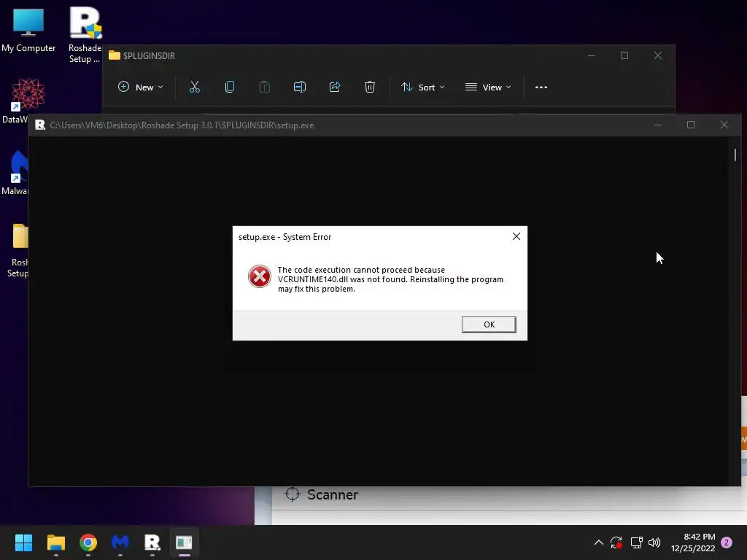
Task: Select the Roshade Setup folder on desktop
Action: pos(18,250)
